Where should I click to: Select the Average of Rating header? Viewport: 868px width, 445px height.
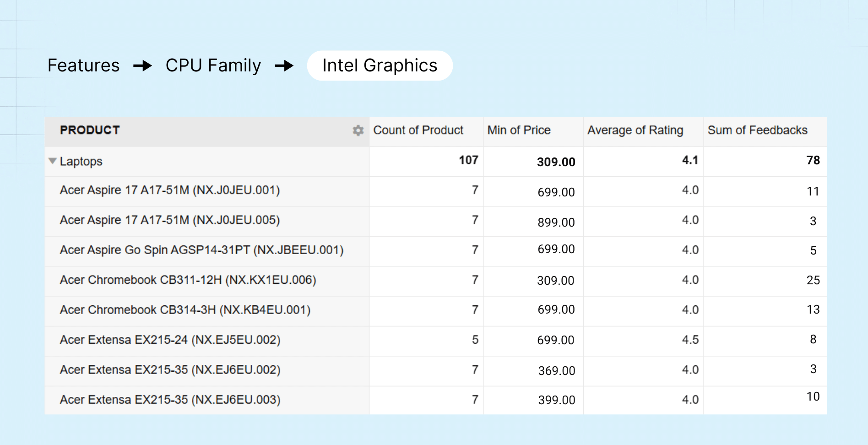(635, 130)
